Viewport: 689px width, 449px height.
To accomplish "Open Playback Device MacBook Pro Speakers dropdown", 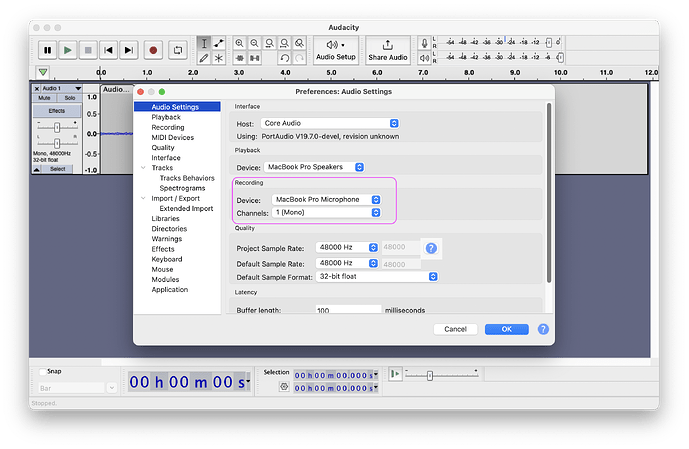I will (314, 167).
